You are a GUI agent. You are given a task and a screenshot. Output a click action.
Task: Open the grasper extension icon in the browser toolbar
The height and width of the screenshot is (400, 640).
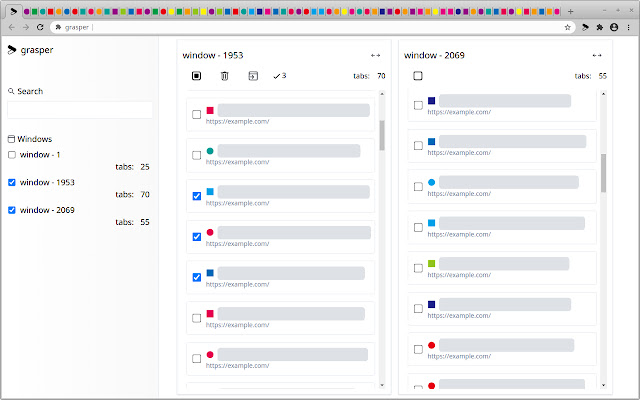(585, 27)
